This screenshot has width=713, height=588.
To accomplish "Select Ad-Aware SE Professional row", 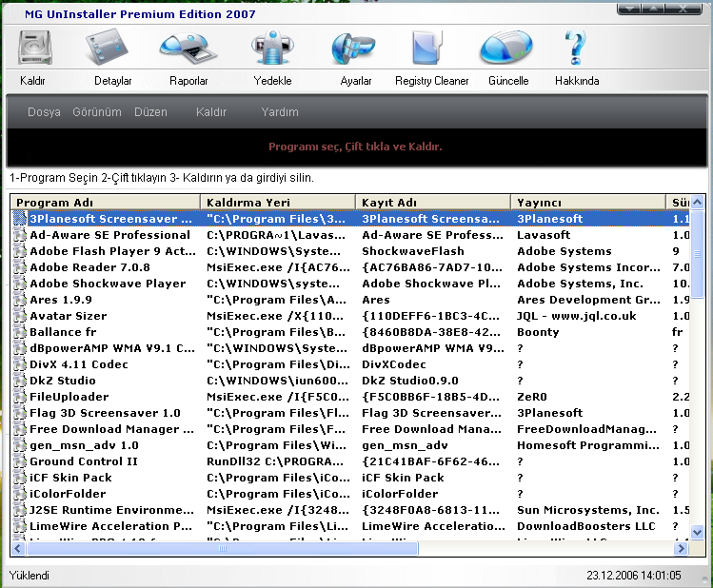I will tap(350, 235).
